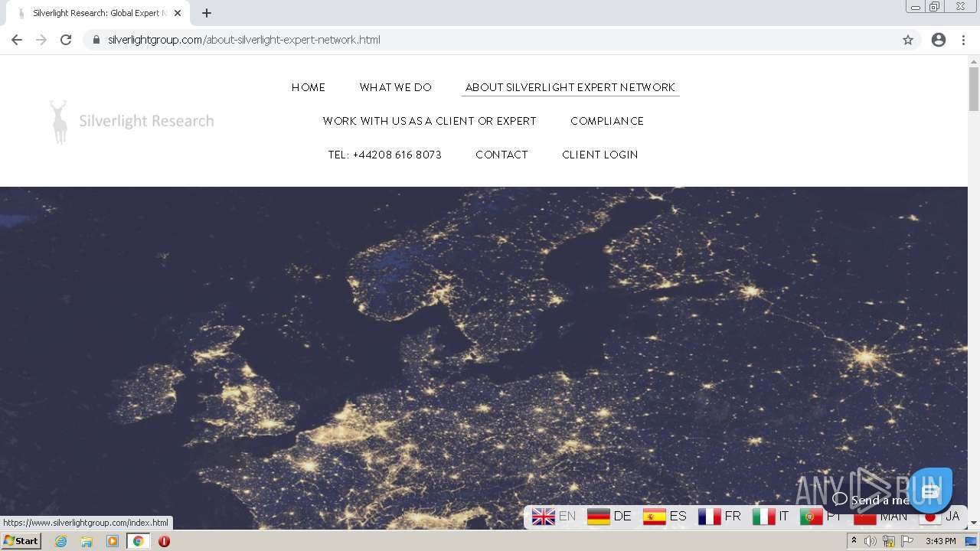Image resolution: width=980 pixels, height=551 pixels.
Task: Open WORK WITH US AS A CLIENT OR EXPERT
Action: point(430,121)
